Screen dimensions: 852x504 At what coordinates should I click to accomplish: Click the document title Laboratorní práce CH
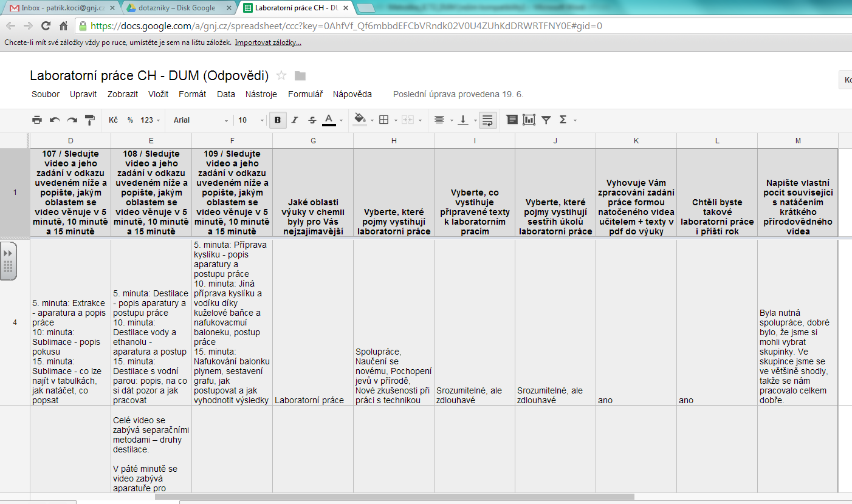pos(149,76)
